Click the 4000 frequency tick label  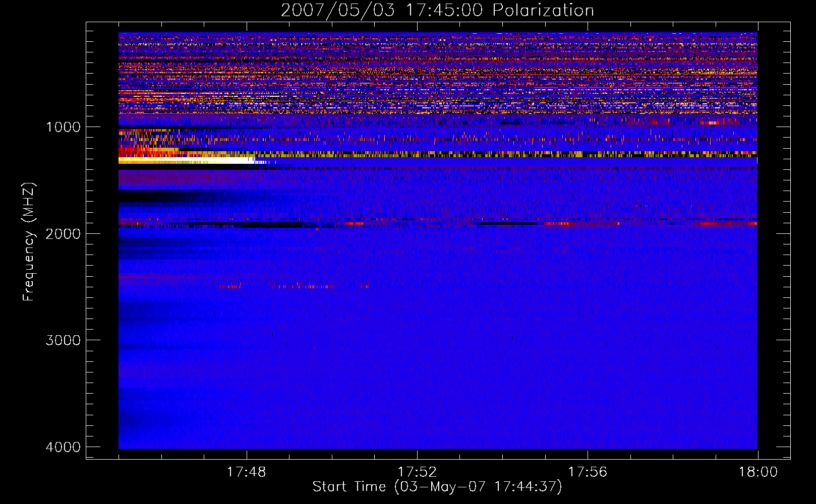point(63,447)
